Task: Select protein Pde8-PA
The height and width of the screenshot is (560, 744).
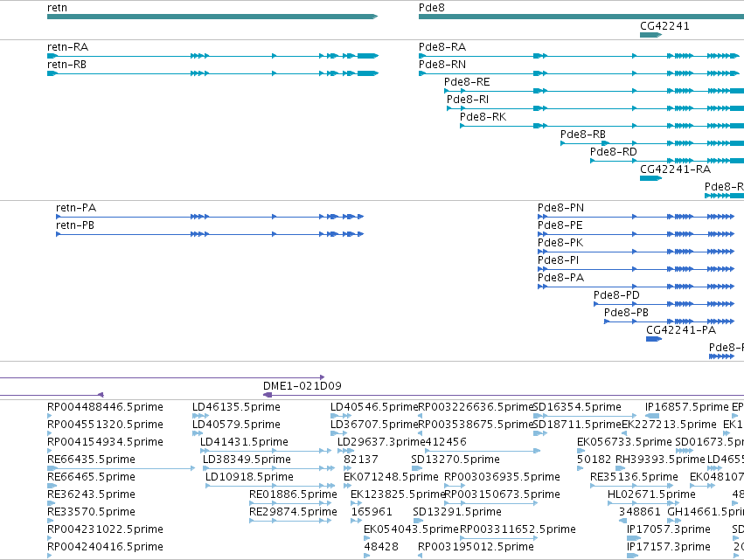Action: [x=561, y=279]
